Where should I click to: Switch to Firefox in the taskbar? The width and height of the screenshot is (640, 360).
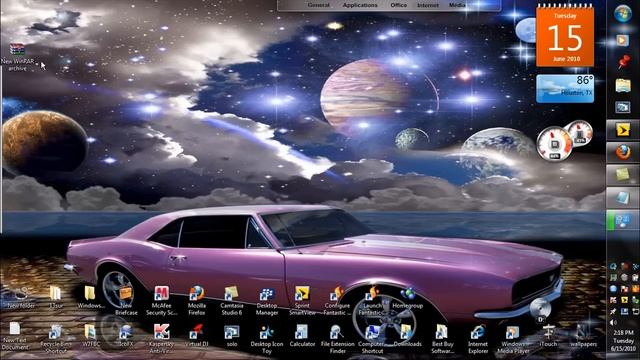[623, 152]
